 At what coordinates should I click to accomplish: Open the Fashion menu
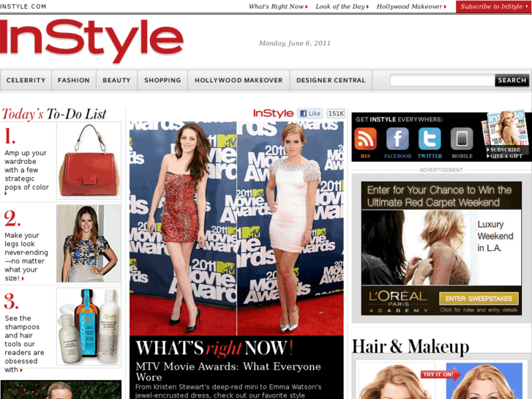tap(74, 80)
